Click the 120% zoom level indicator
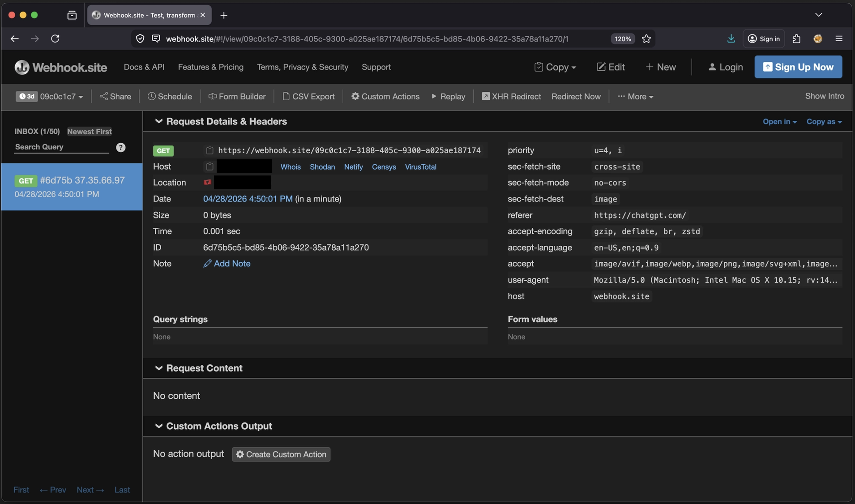 click(x=623, y=38)
